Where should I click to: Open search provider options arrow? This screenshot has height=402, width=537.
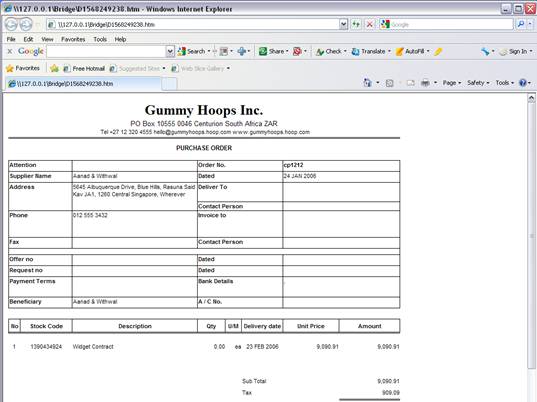point(530,24)
